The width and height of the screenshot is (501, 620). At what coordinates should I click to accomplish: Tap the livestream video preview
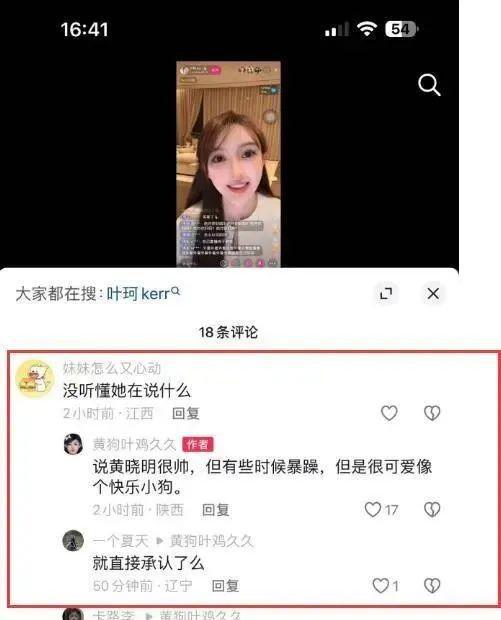229,164
